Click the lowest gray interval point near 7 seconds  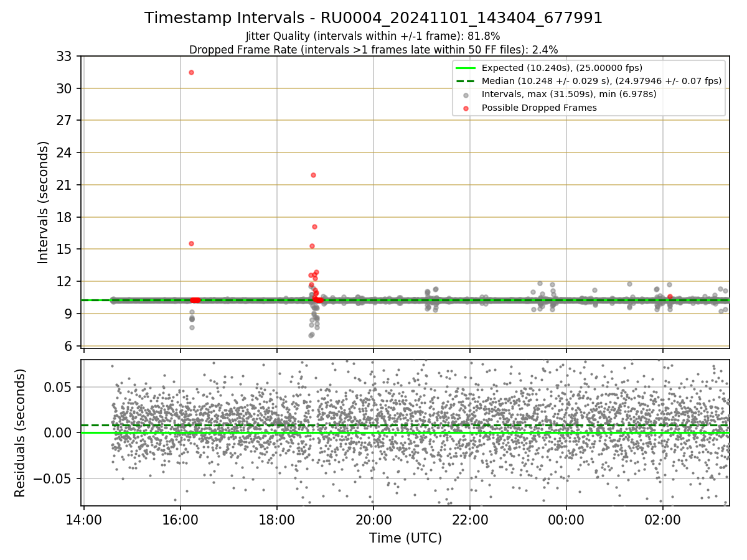tap(311, 335)
